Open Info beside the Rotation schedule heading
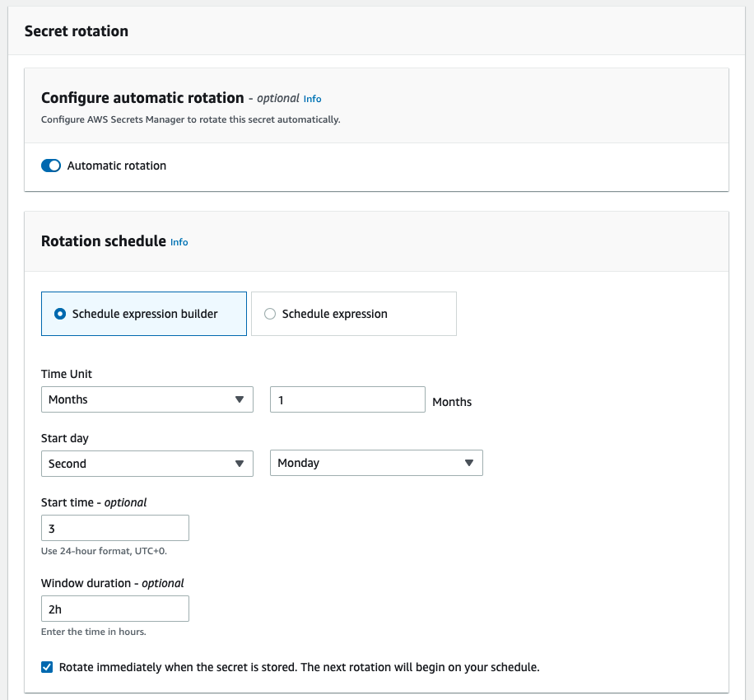The height and width of the screenshot is (700, 754). point(179,242)
